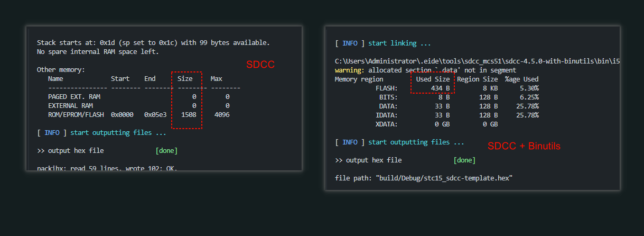Click the 'End' column header
The width and height of the screenshot is (644, 236).
click(x=150, y=79)
